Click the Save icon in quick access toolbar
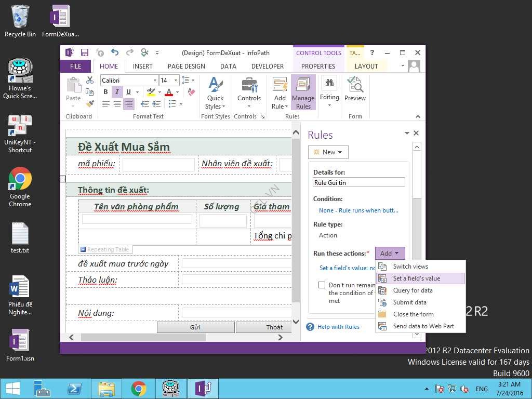532x399 pixels. 85,52
